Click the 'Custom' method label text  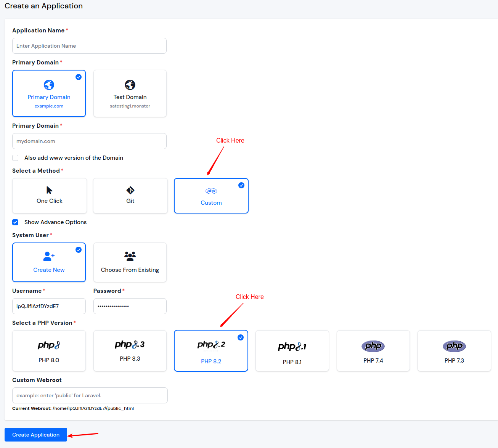point(211,203)
